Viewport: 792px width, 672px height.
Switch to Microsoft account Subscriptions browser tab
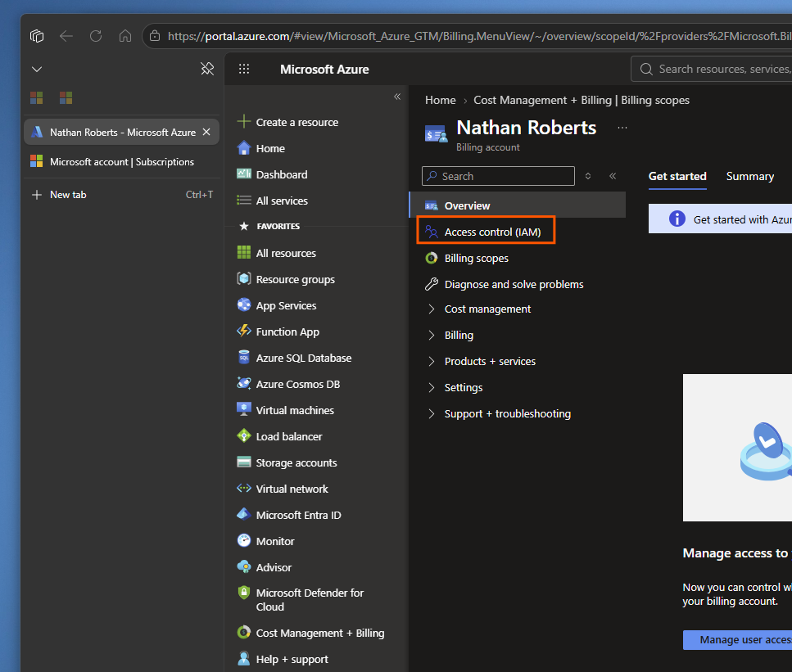pos(122,161)
